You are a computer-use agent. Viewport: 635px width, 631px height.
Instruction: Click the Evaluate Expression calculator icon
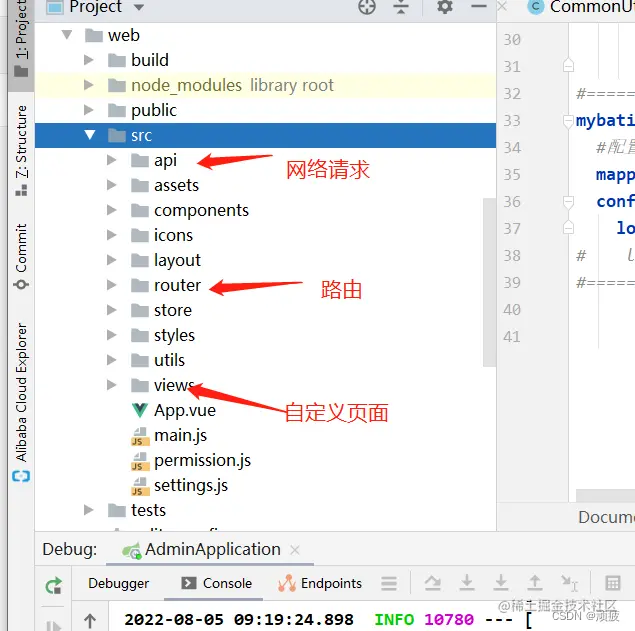point(613,583)
